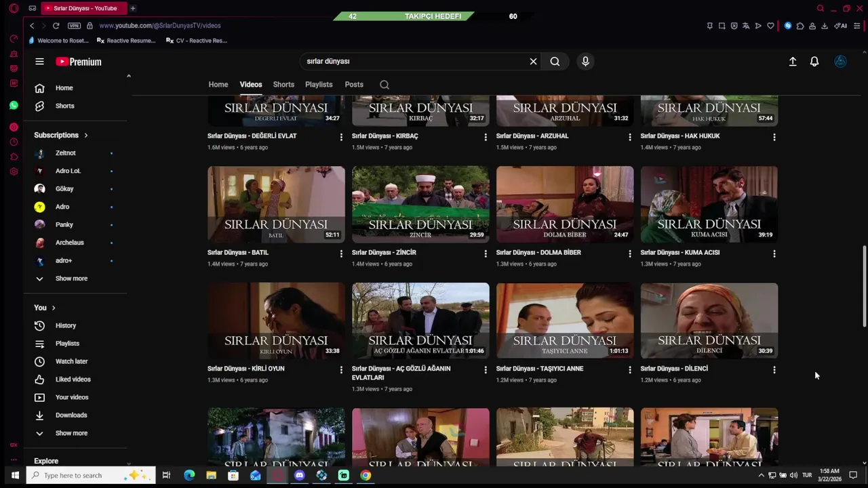Click the magnifier search button
This screenshot has height=488, width=868.
(x=555, y=62)
